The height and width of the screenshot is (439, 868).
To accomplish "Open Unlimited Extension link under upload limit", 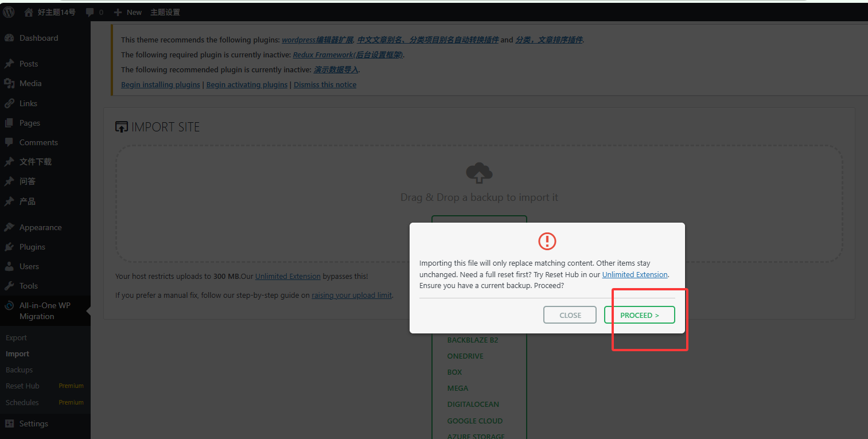I will point(287,276).
